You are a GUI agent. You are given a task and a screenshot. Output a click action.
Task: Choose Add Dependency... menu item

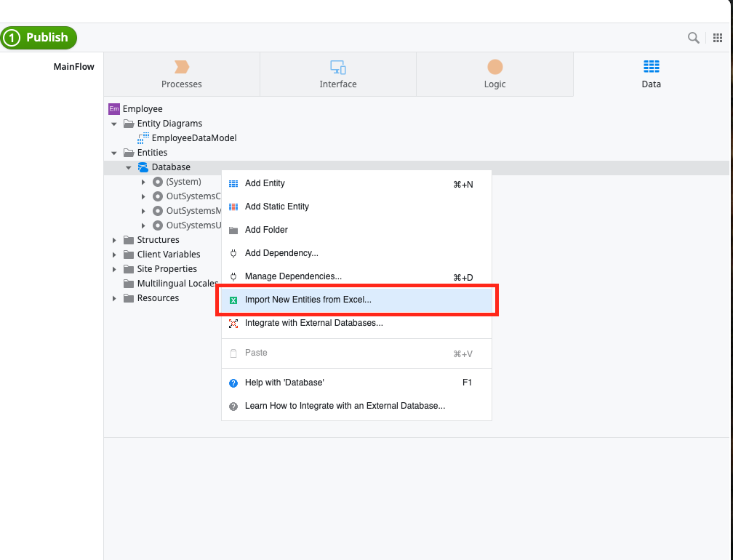(356, 253)
